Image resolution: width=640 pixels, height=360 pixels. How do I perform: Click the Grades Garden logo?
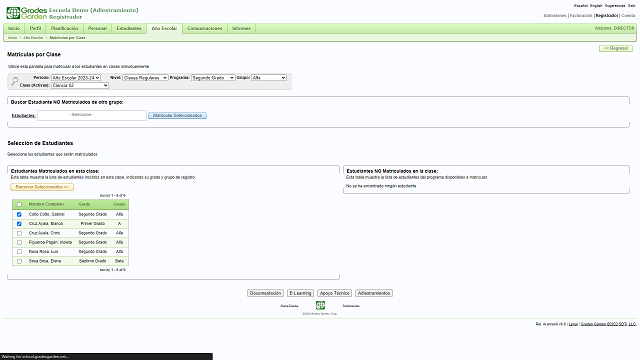tap(27, 13)
